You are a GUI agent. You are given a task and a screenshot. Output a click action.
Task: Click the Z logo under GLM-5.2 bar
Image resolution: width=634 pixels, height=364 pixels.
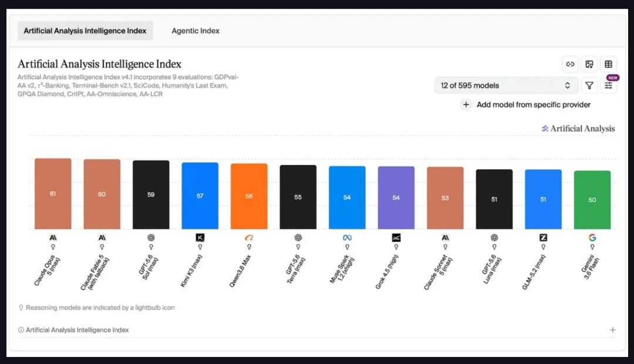tap(543, 237)
